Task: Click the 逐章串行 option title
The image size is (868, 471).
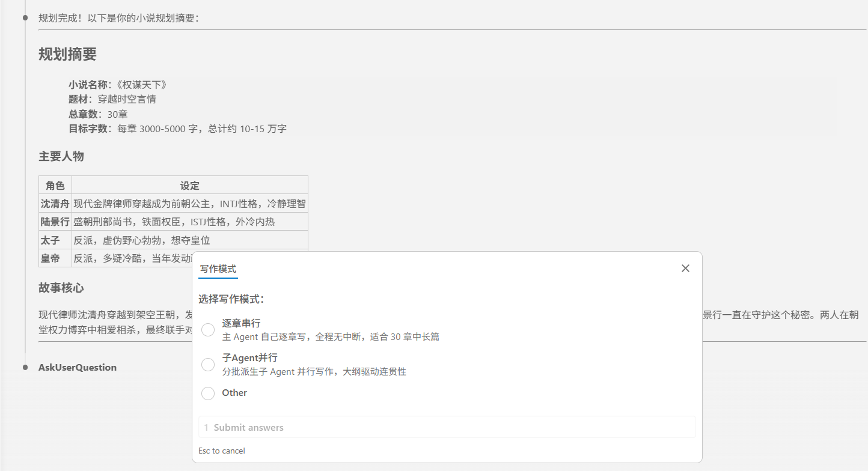Action: coord(241,323)
